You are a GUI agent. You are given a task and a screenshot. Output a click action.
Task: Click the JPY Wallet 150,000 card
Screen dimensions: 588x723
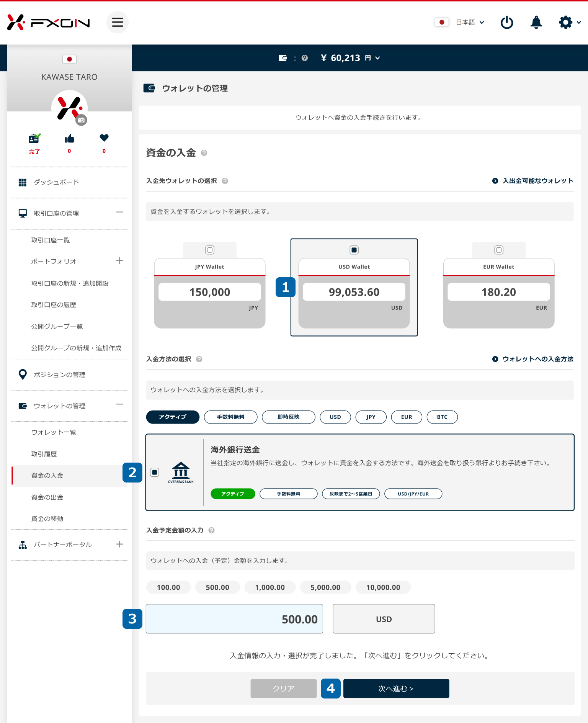click(210, 293)
